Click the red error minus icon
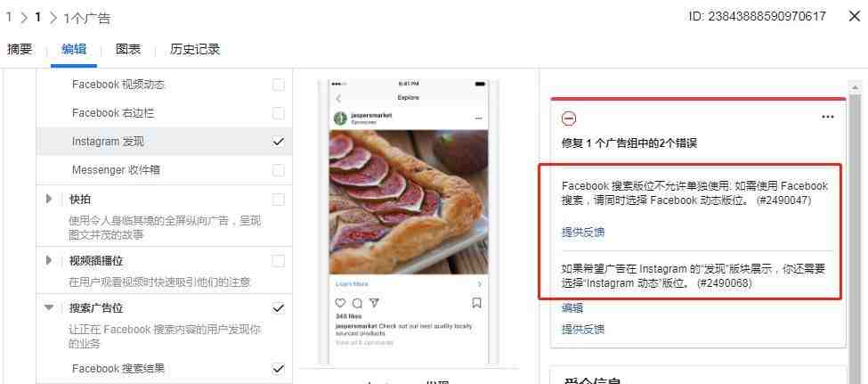This screenshot has height=384, width=868. point(569,118)
